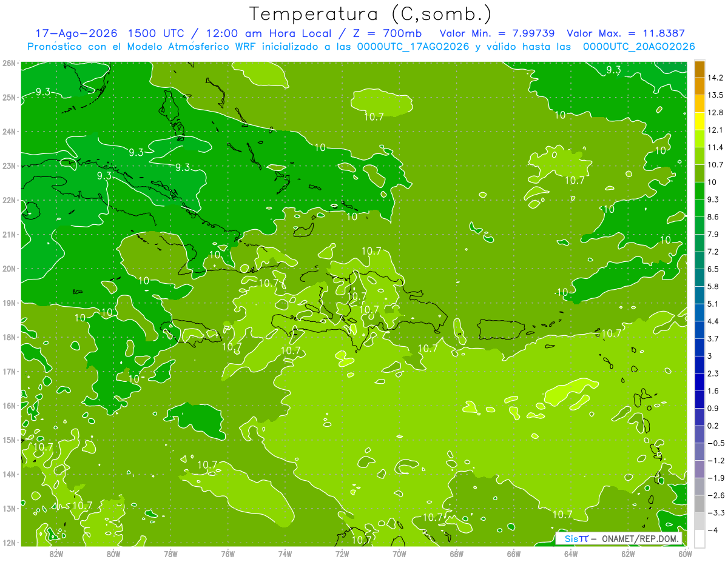The image size is (728, 562).
Task: Click the "70W" longitude axis label
Action: 399,554
